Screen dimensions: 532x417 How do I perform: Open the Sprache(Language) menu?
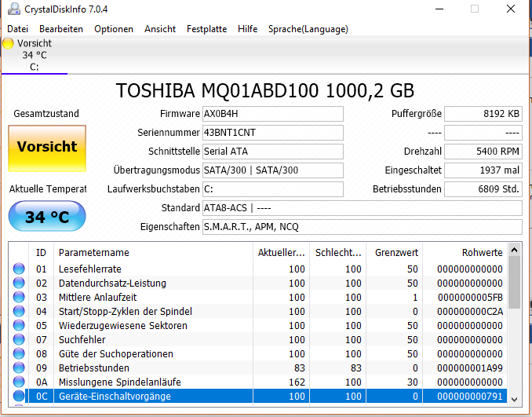(x=308, y=29)
